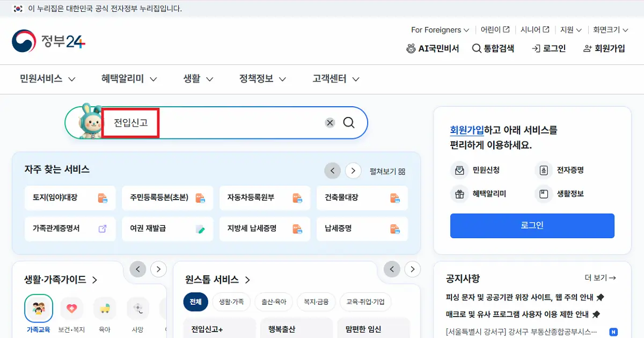Click the 생활정보 icon
This screenshot has width=644, height=338.
pyautogui.click(x=544, y=194)
